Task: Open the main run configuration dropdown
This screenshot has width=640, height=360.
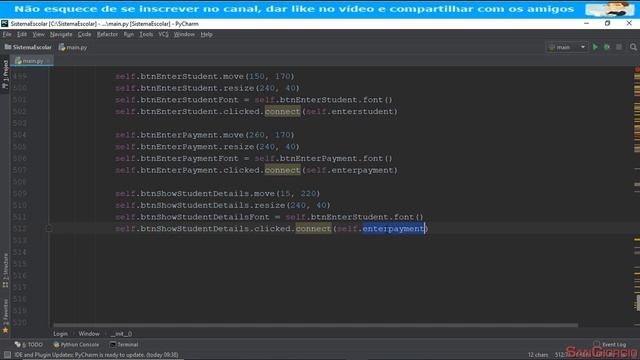Action: [x=567, y=47]
